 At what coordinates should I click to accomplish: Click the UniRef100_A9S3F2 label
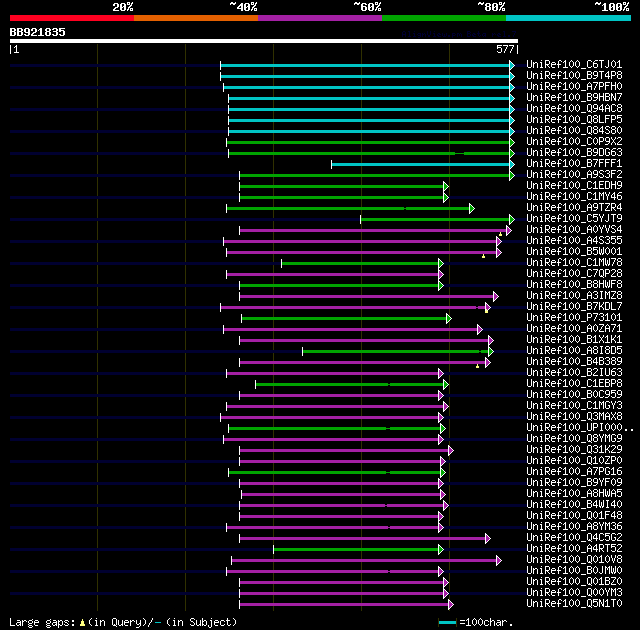[x=574, y=175]
